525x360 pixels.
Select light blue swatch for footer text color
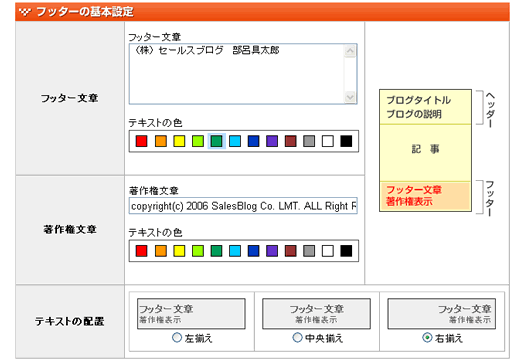click(x=235, y=141)
